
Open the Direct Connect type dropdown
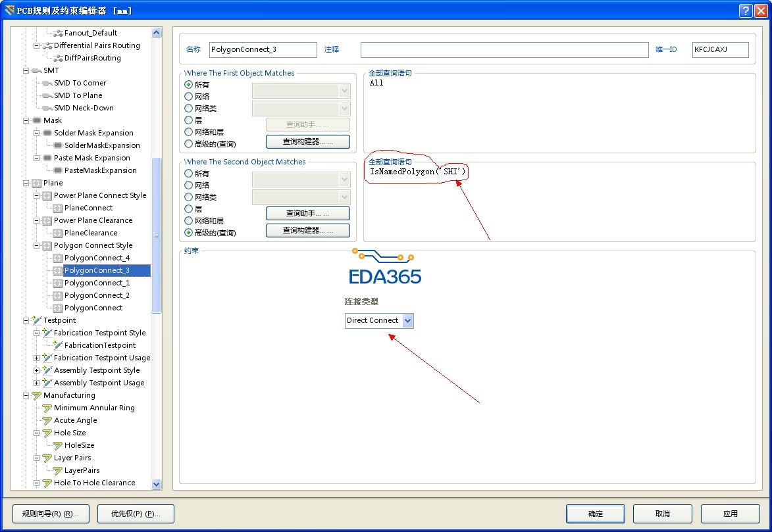[x=407, y=321]
